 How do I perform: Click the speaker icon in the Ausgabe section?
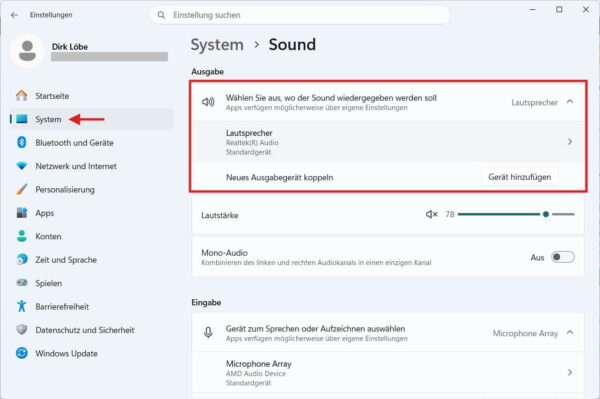(208, 102)
